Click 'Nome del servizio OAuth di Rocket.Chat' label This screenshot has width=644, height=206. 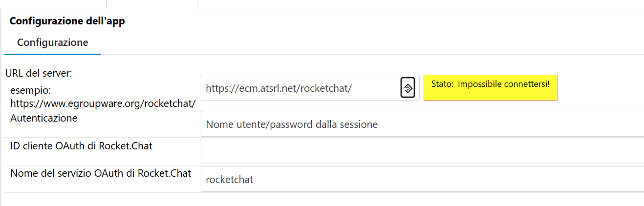coord(101,173)
